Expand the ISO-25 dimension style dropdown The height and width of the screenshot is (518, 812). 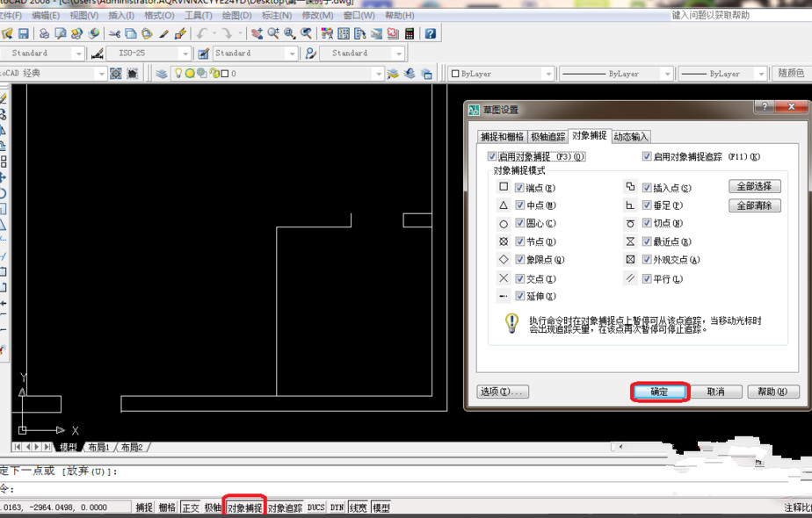click(185, 54)
